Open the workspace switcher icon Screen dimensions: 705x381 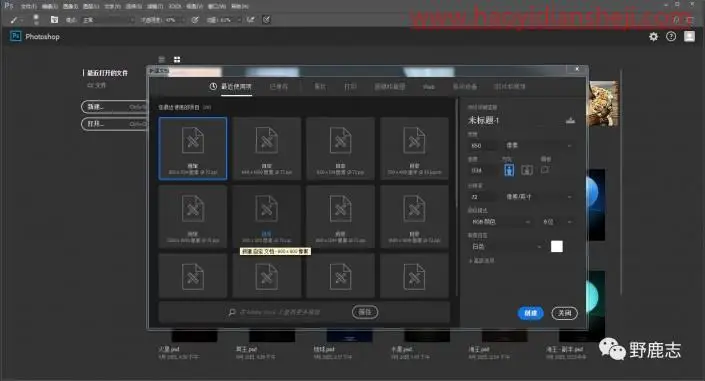tap(691, 20)
